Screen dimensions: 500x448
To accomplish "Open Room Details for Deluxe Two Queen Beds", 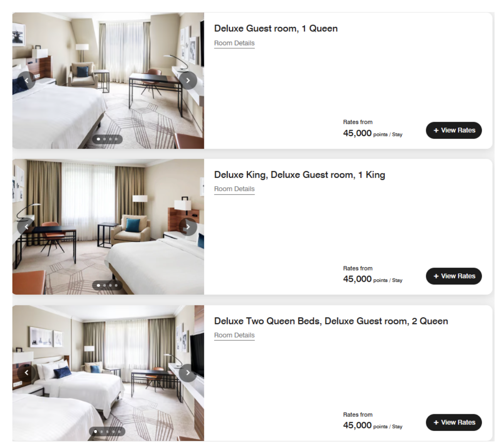I will pyautogui.click(x=234, y=335).
